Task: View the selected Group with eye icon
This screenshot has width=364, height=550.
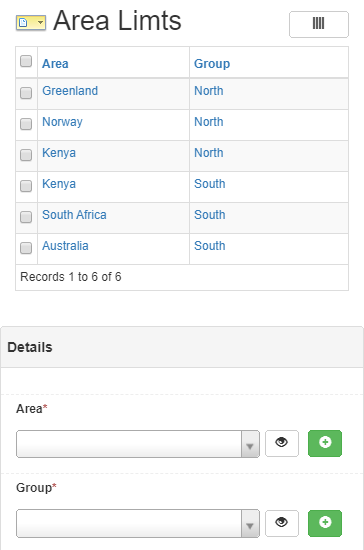Action: point(282,523)
